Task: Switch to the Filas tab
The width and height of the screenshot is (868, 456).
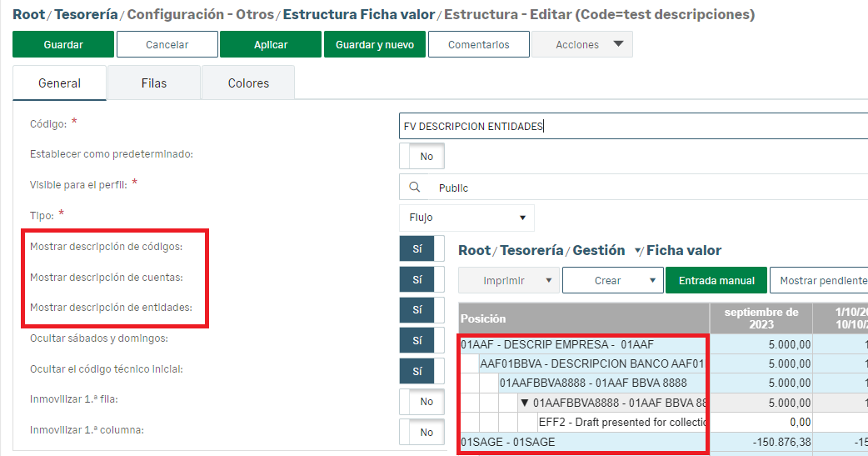Action: click(x=153, y=83)
